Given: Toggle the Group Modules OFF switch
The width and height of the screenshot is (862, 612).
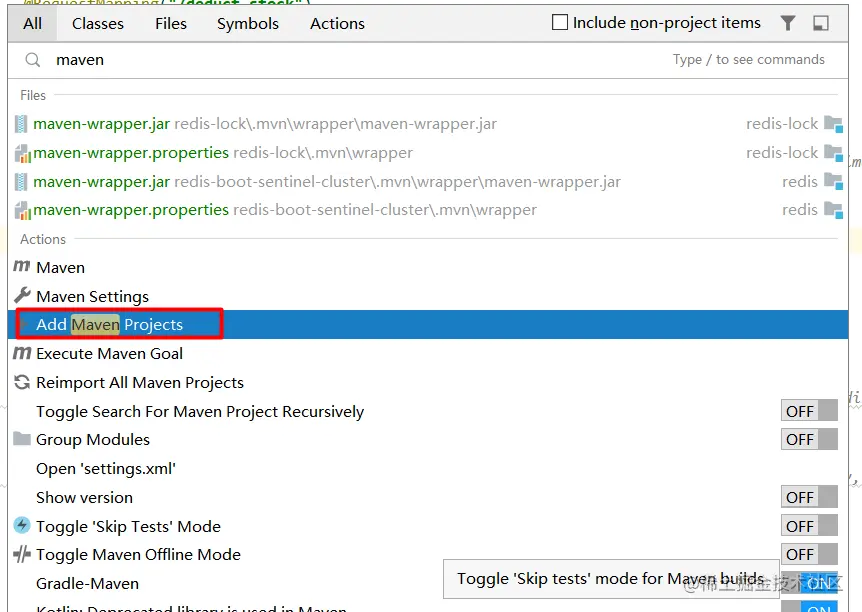Looking at the screenshot, I should click(809, 440).
